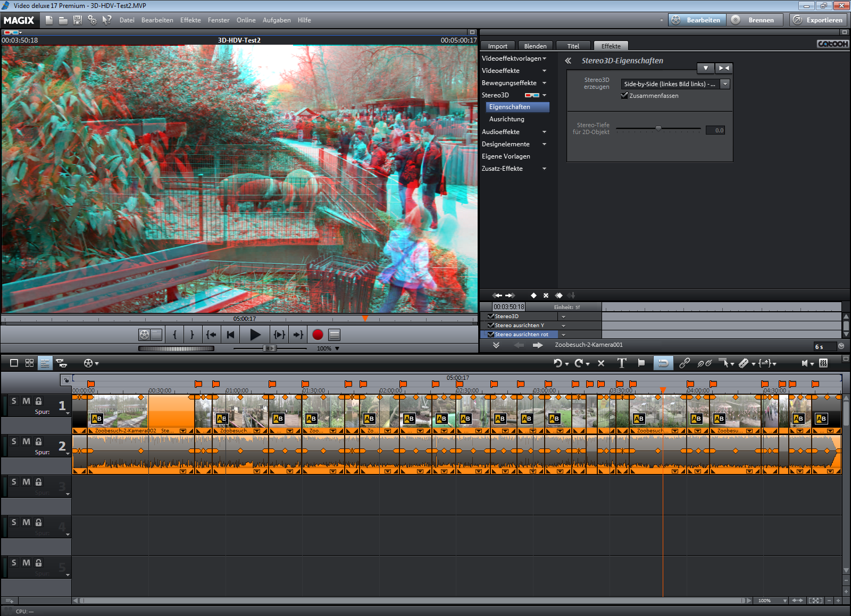Open the Datei menu

[127, 20]
